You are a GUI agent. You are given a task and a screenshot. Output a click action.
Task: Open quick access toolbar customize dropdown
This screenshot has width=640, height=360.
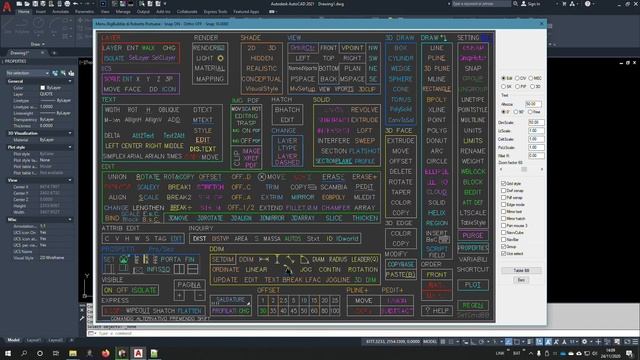click(x=164, y=4)
